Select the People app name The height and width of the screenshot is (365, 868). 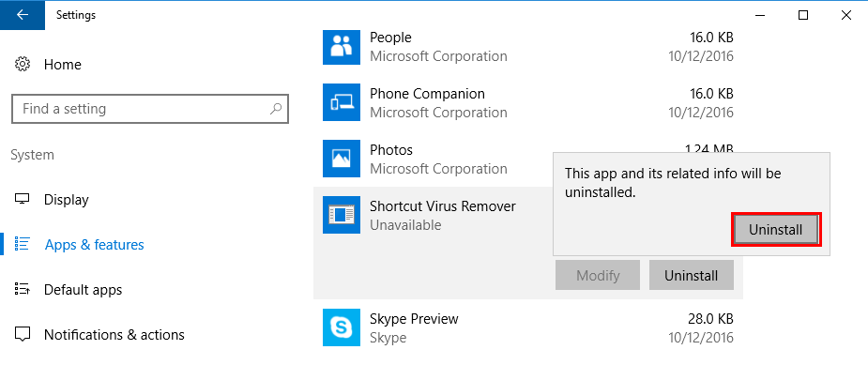tap(390, 38)
